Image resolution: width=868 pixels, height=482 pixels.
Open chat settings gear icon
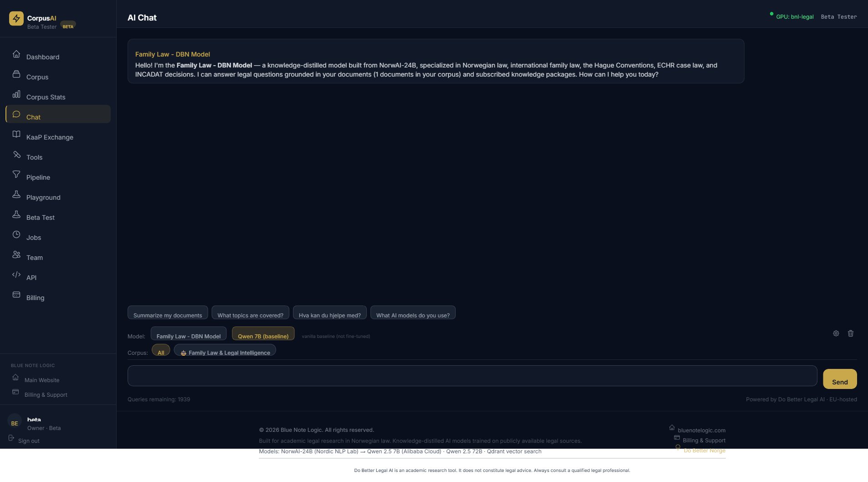(x=836, y=333)
